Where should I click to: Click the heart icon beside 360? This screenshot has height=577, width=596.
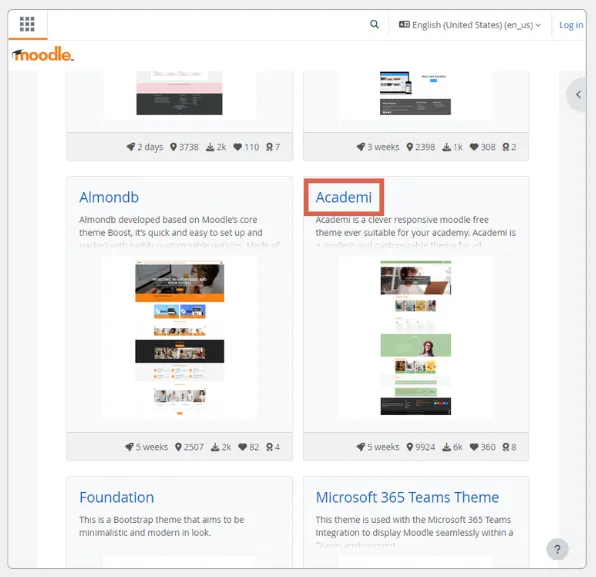tap(474, 447)
